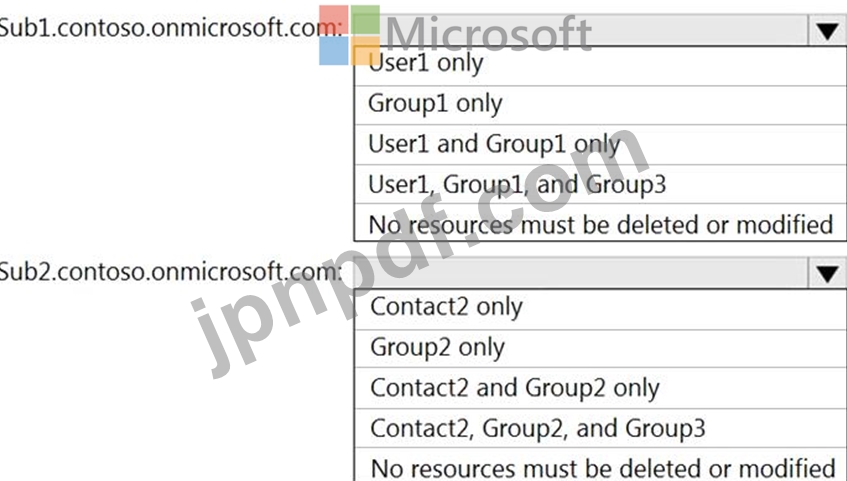Choose 'Contact2 and Group2 only' option
The image size is (847, 481).
600,389
